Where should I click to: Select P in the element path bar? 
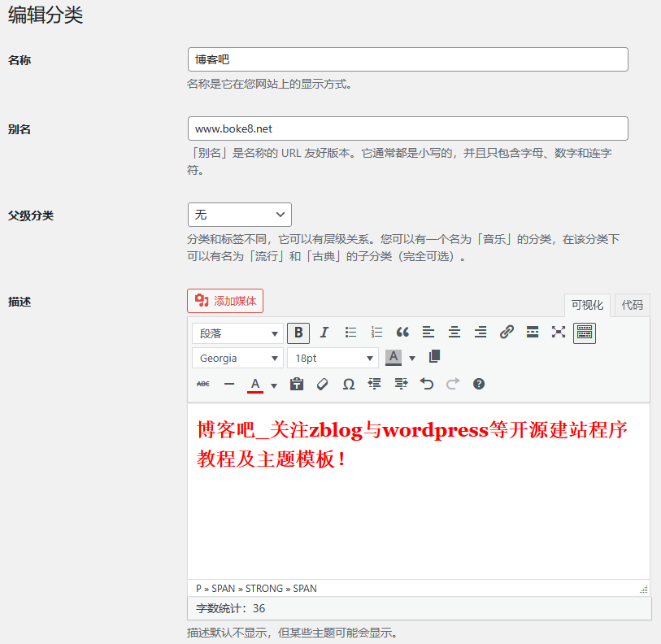click(x=198, y=589)
